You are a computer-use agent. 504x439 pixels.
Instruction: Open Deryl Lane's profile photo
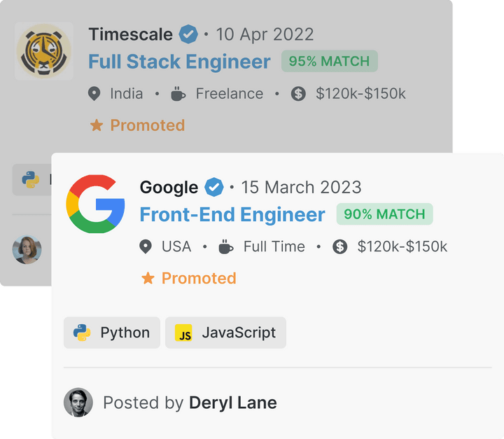(78, 403)
